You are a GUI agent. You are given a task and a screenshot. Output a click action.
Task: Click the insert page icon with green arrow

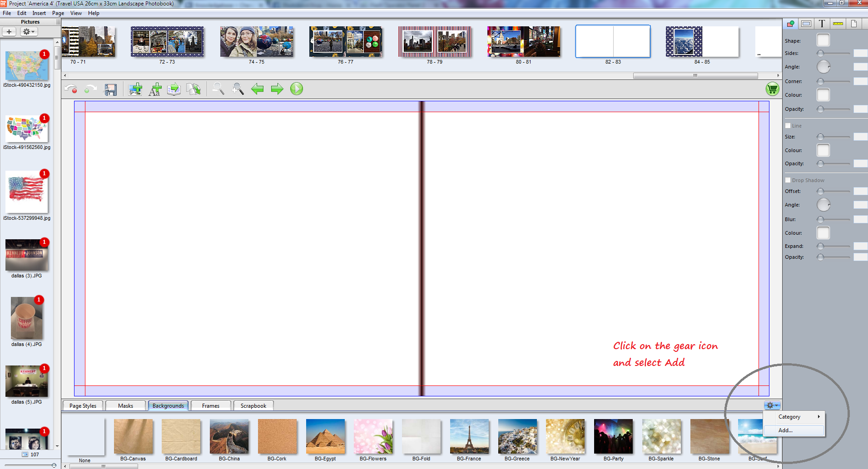pos(174,89)
